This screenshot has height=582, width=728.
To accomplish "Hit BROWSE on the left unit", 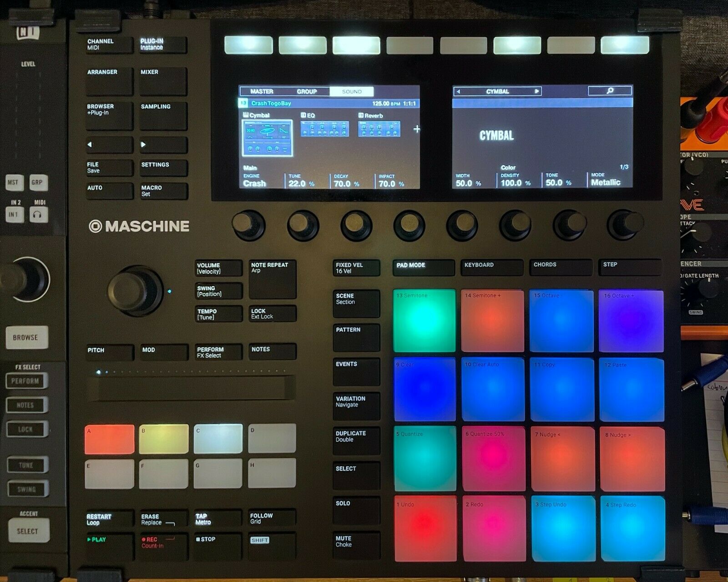I will (x=27, y=337).
